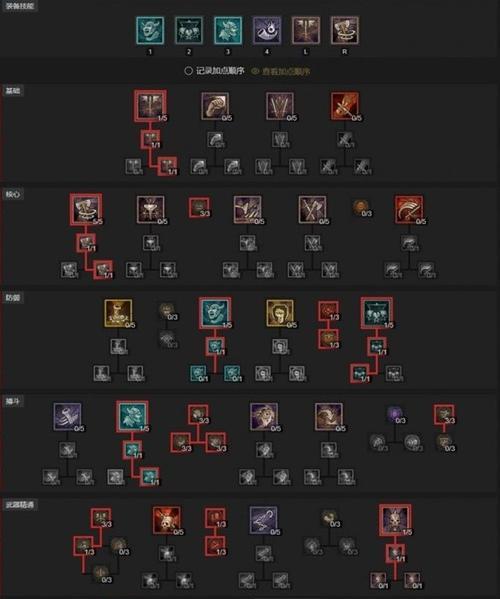
Task: Expand the 武器精通 section label
Action: (x=20, y=505)
